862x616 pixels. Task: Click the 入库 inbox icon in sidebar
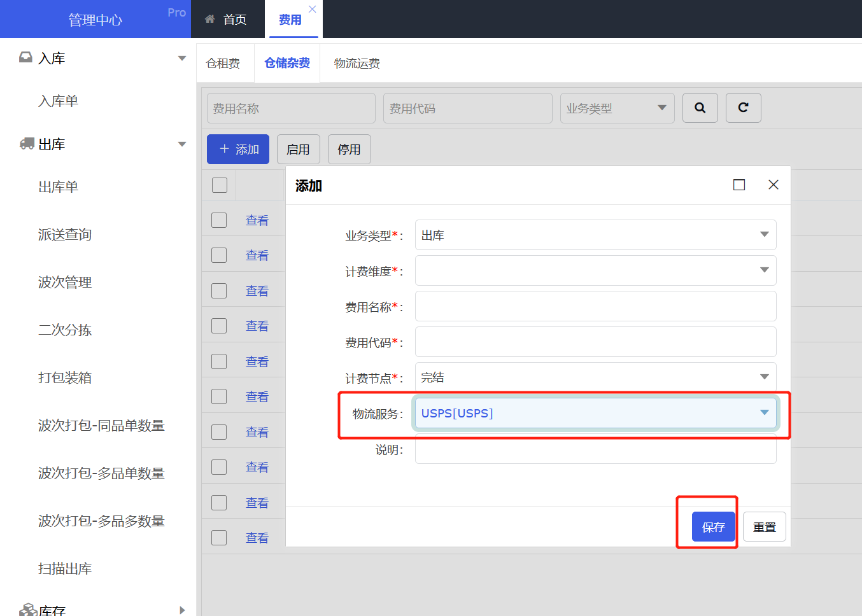[x=25, y=57]
